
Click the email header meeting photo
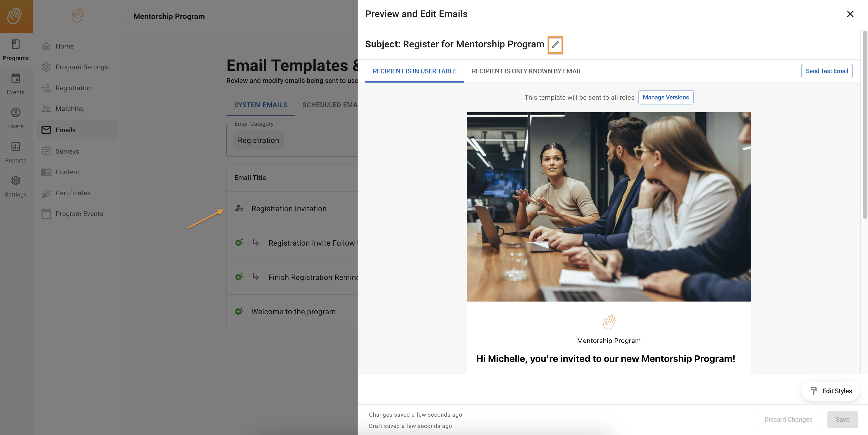pyautogui.click(x=609, y=206)
